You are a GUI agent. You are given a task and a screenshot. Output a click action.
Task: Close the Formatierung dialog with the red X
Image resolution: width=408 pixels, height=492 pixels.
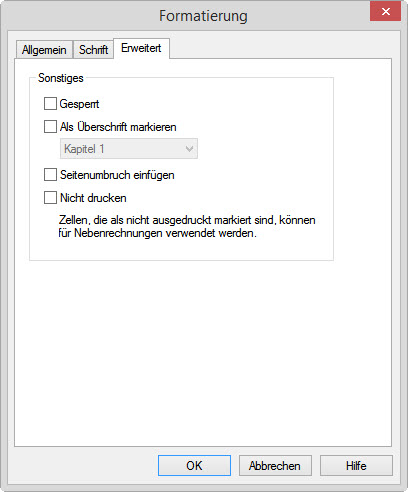pyautogui.click(x=385, y=12)
